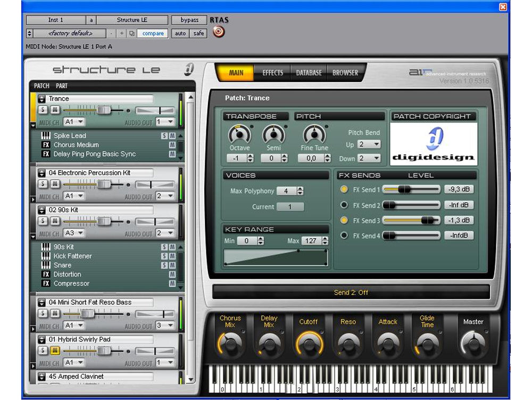
Task: Click the compare button
Action: point(153,34)
